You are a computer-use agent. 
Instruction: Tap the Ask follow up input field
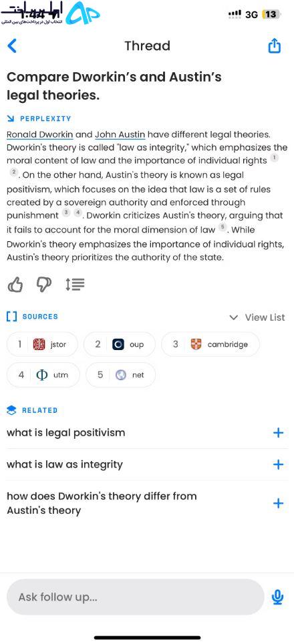pos(136,597)
